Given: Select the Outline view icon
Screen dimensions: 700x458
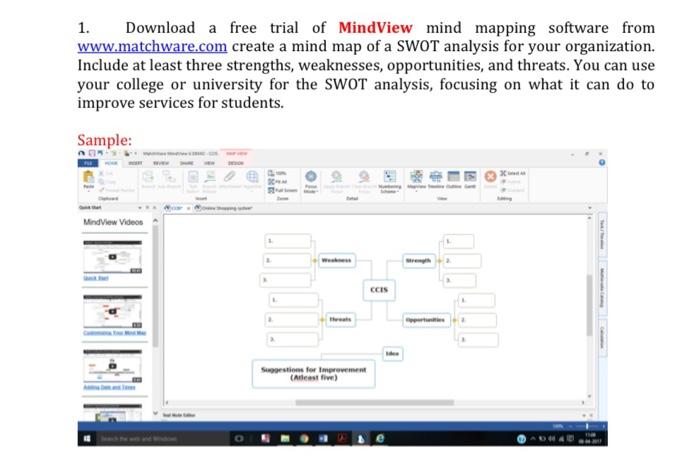Looking at the screenshot, I should [454, 179].
